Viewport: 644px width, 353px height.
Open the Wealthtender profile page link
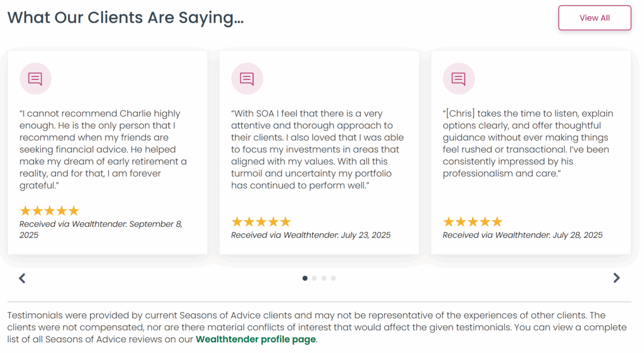[x=255, y=339]
